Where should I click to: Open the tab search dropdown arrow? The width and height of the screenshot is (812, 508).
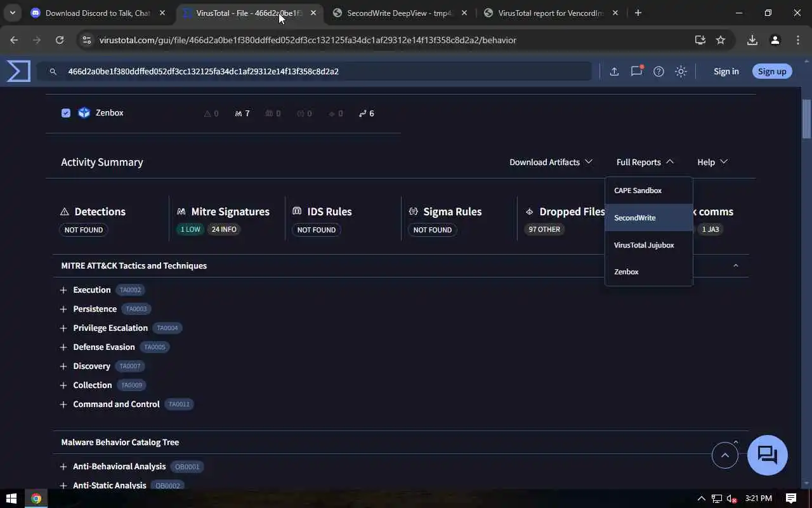tap(12, 13)
